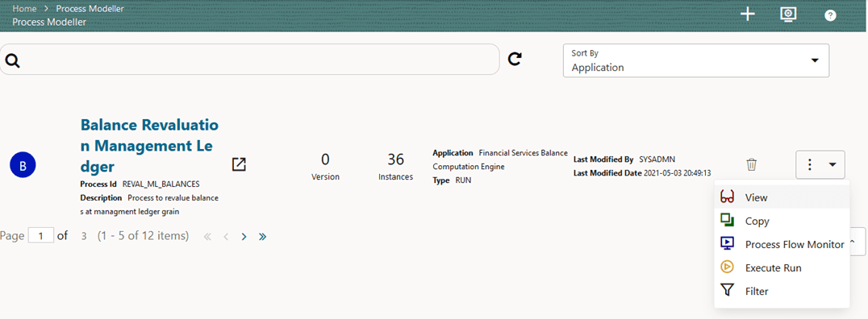Screen dimensions: 868x319
Task: Click the Process Modeller page title
Action: (49, 22)
